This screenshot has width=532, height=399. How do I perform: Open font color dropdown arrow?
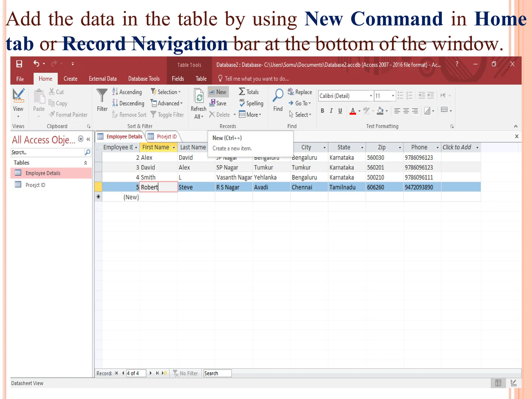359,111
